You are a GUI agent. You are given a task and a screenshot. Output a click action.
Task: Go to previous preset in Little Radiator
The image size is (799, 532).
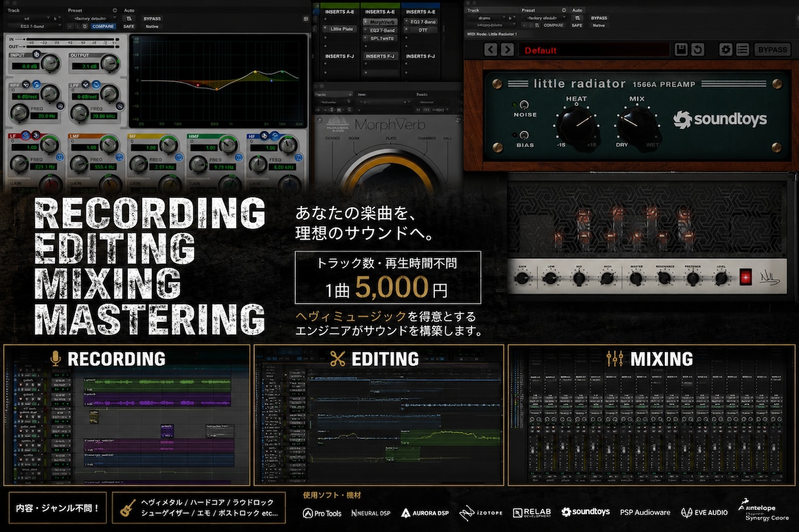click(491, 50)
